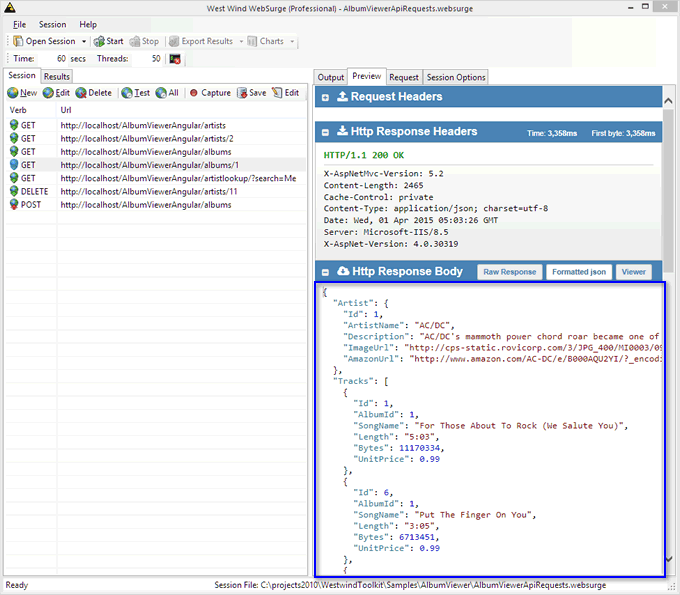Expand the Request Headers section
This screenshot has height=595, width=680.
tap(325, 97)
